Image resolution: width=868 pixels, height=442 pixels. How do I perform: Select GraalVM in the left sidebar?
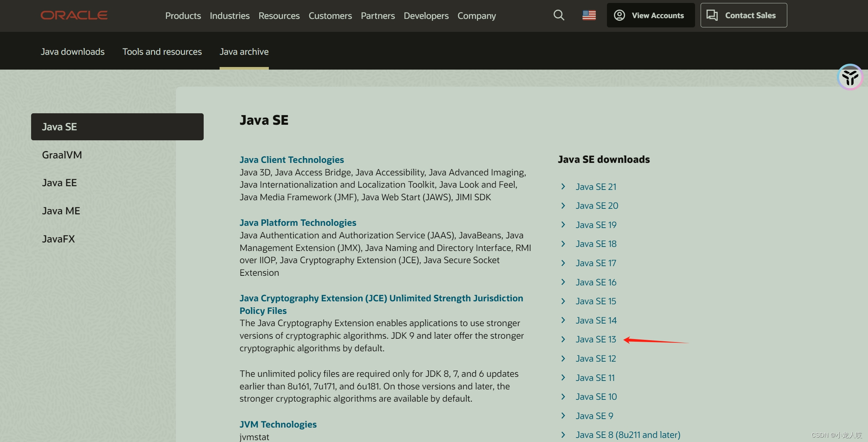(x=62, y=155)
